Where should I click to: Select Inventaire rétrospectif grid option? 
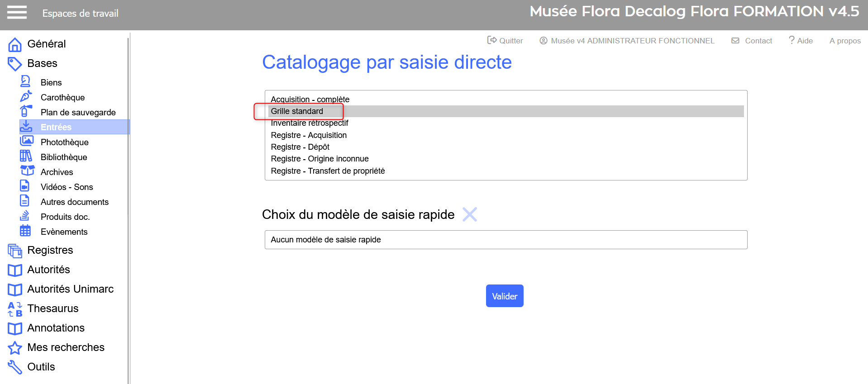(310, 123)
